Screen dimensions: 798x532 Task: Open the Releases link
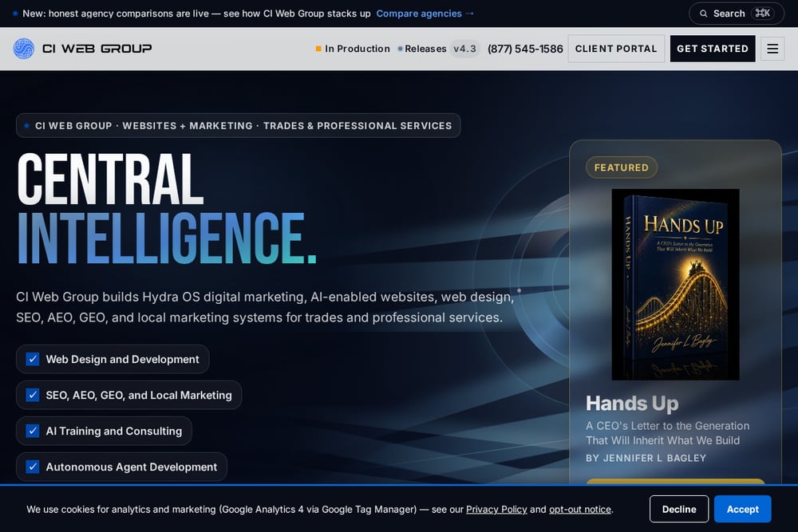[x=422, y=49]
